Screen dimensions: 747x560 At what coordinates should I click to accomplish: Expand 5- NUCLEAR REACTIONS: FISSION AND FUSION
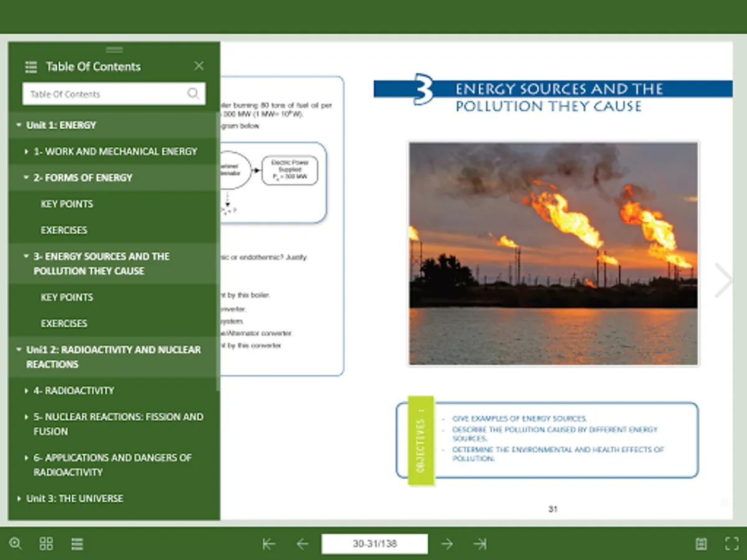[x=27, y=417]
